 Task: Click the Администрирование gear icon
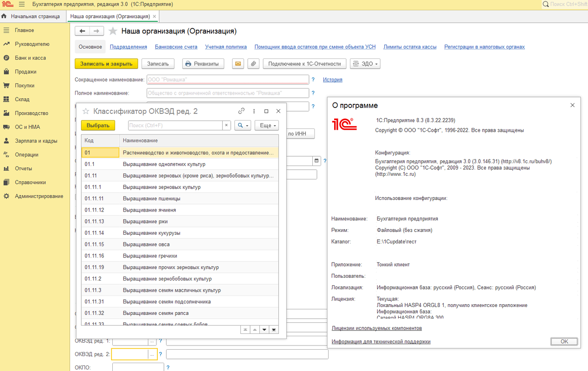pos(6,196)
